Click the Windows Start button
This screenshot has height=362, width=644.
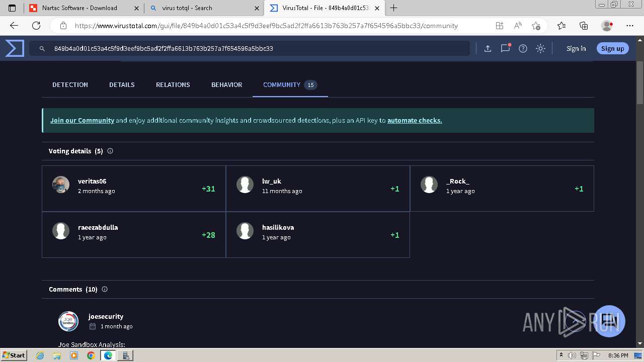coord(14,355)
